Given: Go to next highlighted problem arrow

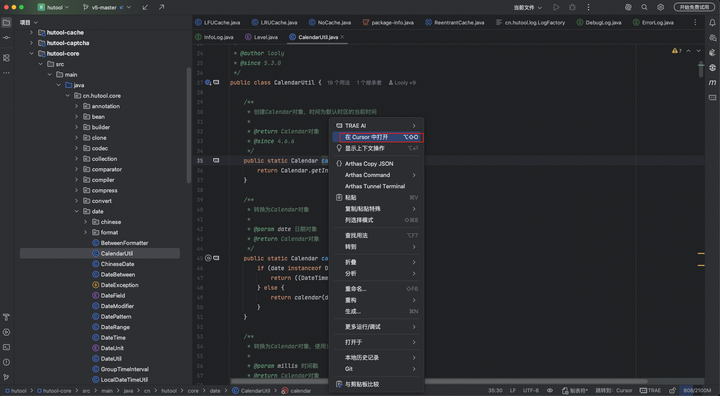Looking at the screenshot, I should point(698,51).
